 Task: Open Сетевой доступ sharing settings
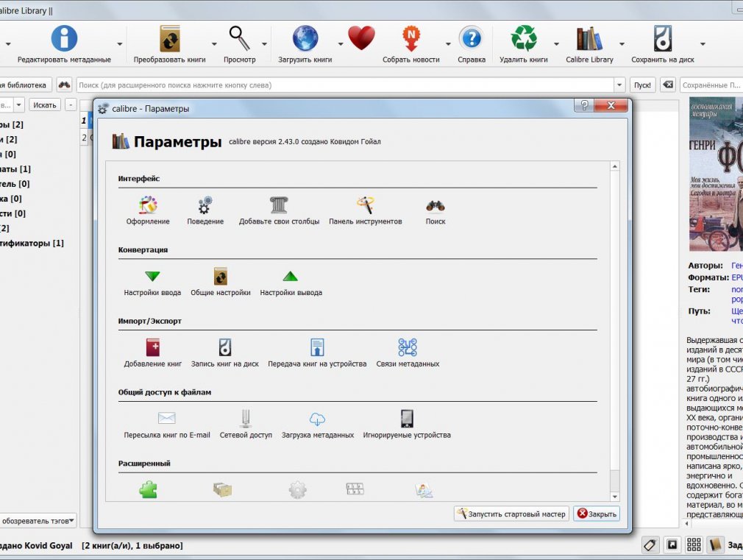(x=246, y=425)
